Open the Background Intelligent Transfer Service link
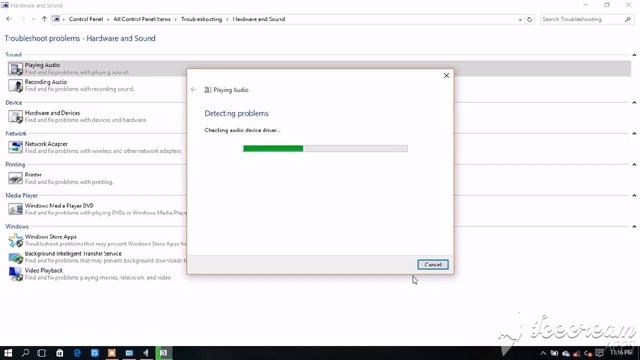Screen dimensions: 640x360 tap(73, 253)
